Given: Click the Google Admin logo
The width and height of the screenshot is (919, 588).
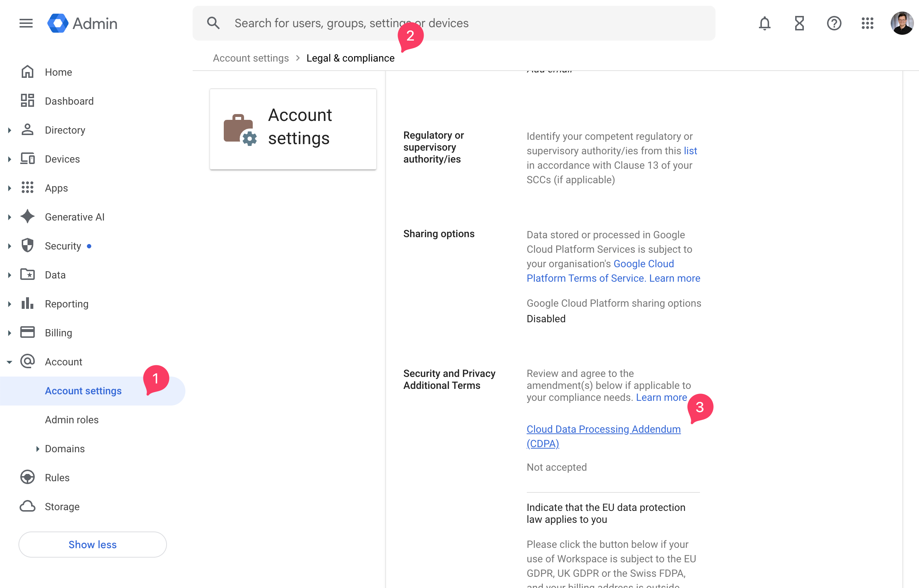Looking at the screenshot, I should coord(83,23).
